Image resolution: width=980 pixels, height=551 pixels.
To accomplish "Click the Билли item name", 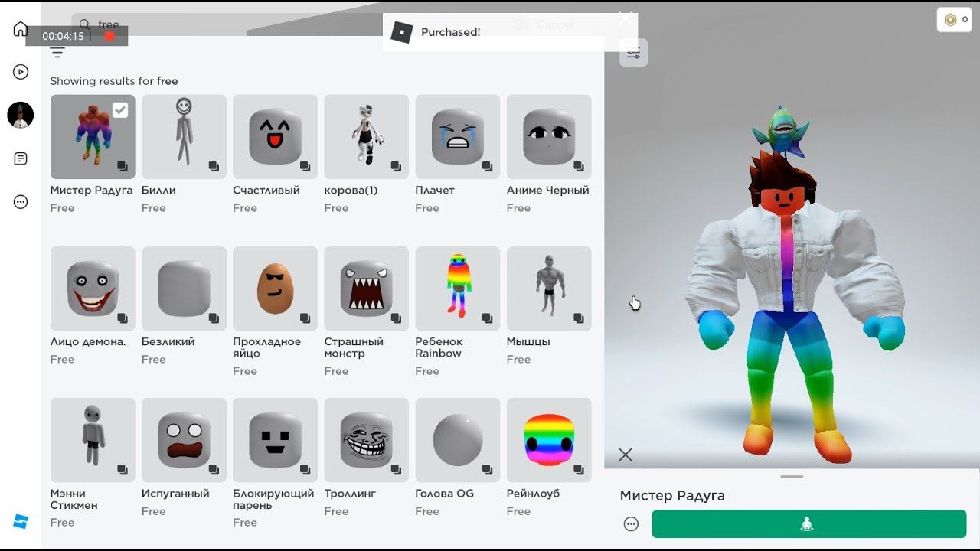I will pyautogui.click(x=158, y=191).
